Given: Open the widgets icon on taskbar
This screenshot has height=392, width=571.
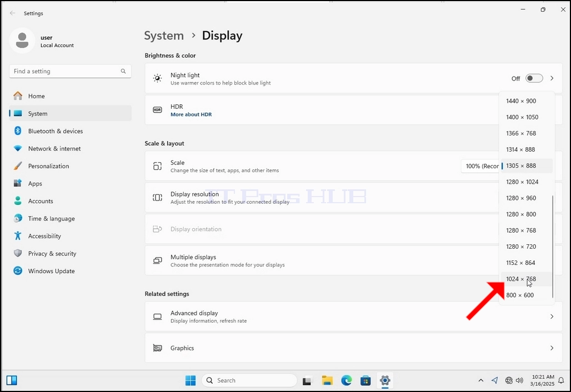Looking at the screenshot, I should [12, 380].
